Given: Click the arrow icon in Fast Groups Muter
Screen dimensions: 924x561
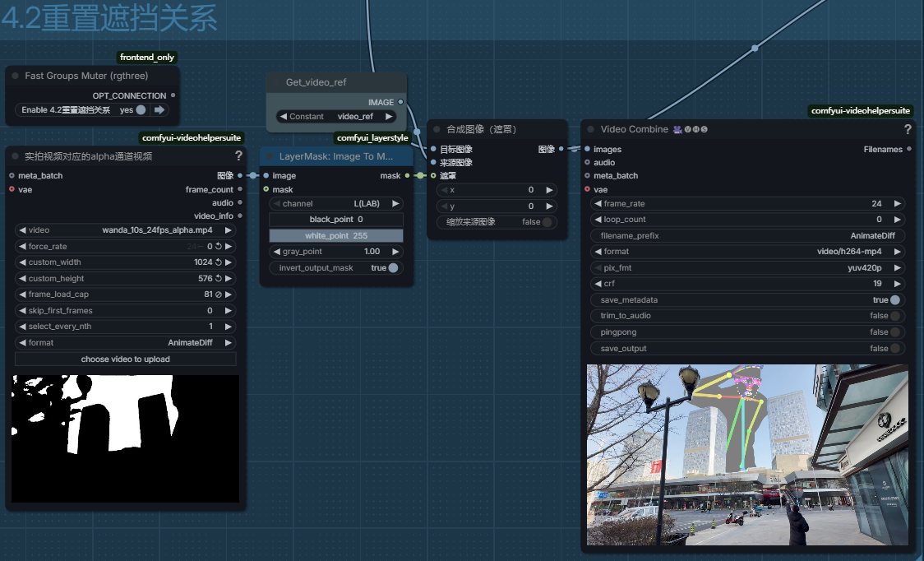Looking at the screenshot, I should pyautogui.click(x=159, y=109).
